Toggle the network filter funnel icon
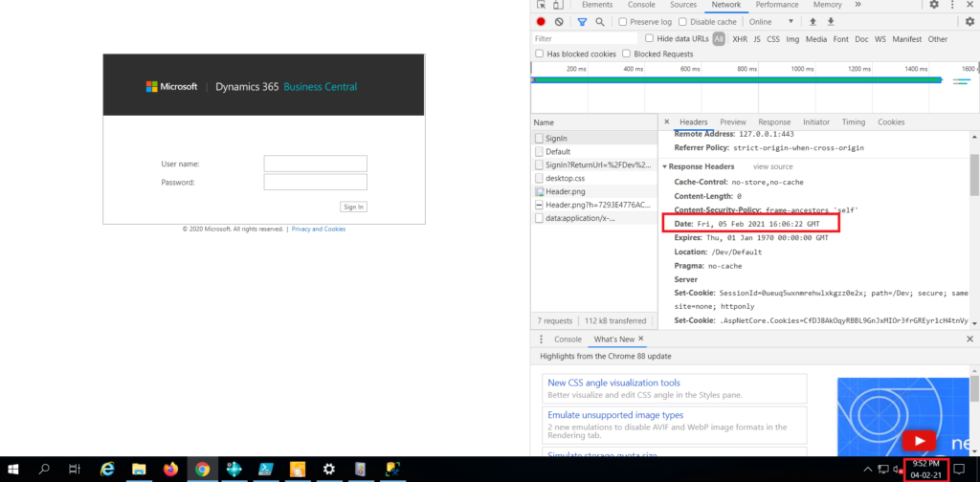 [x=582, y=22]
